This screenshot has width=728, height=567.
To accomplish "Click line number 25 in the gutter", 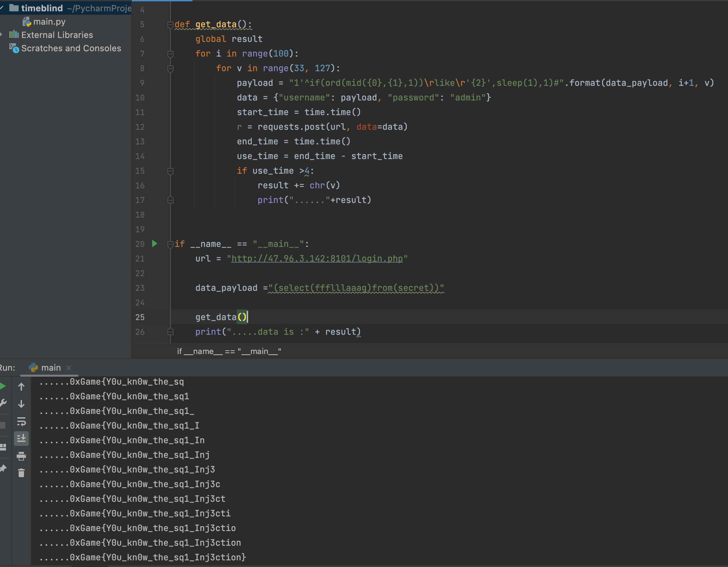I will pyautogui.click(x=140, y=317).
